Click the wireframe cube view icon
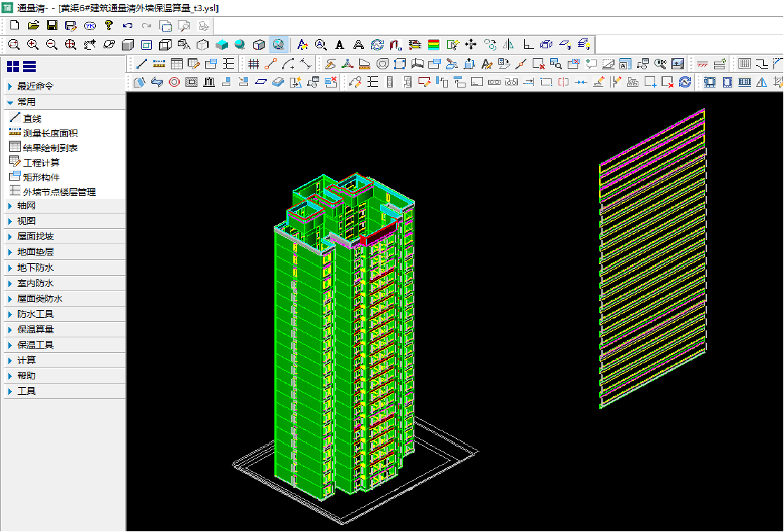 point(165,45)
